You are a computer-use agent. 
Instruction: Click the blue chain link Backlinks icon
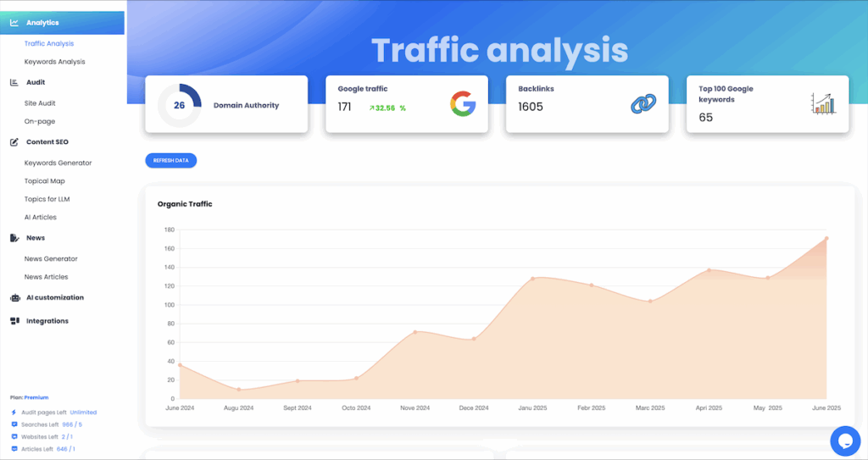point(643,103)
